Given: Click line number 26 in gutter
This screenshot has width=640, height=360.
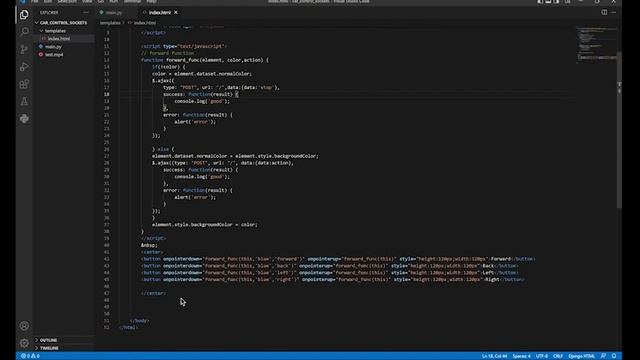Looking at the screenshot, I should [x=107, y=149].
